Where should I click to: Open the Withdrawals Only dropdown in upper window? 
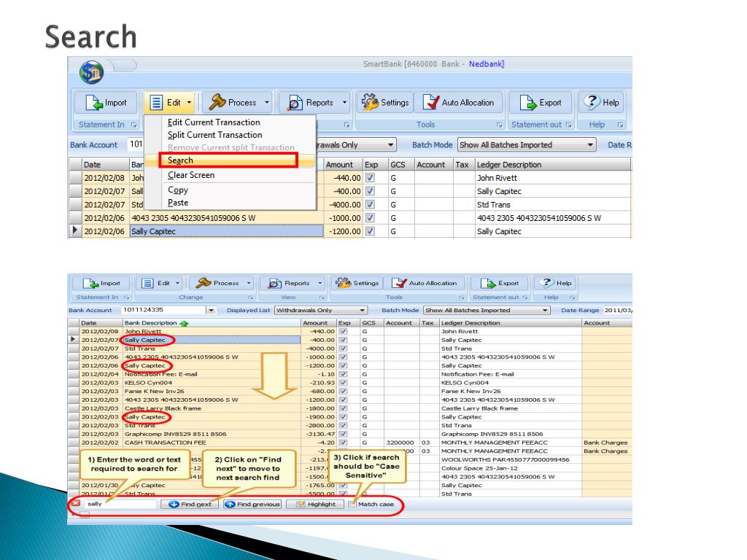pyautogui.click(x=390, y=145)
